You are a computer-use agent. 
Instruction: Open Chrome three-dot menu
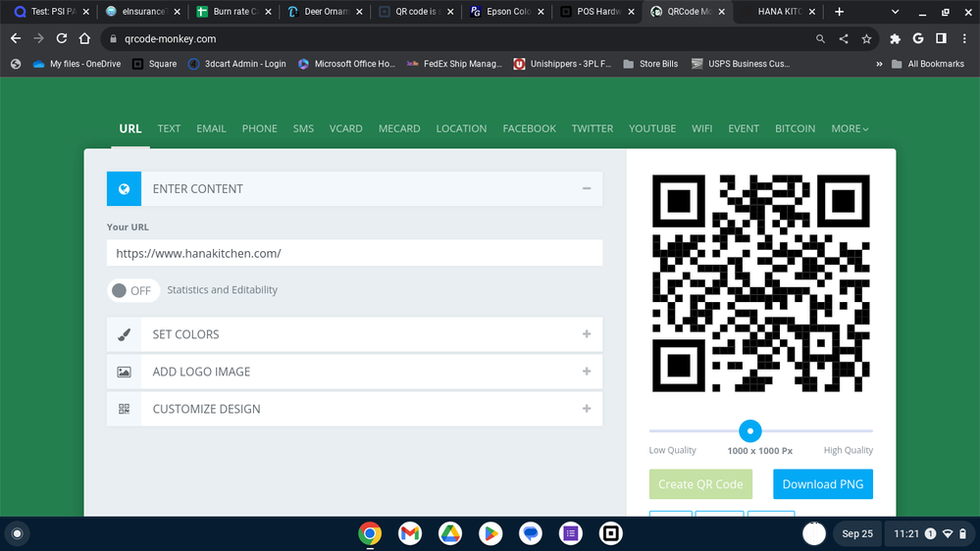(964, 39)
